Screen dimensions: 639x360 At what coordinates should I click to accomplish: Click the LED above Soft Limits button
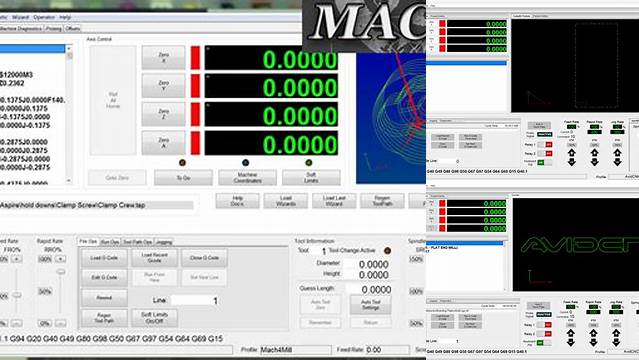click(308, 163)
